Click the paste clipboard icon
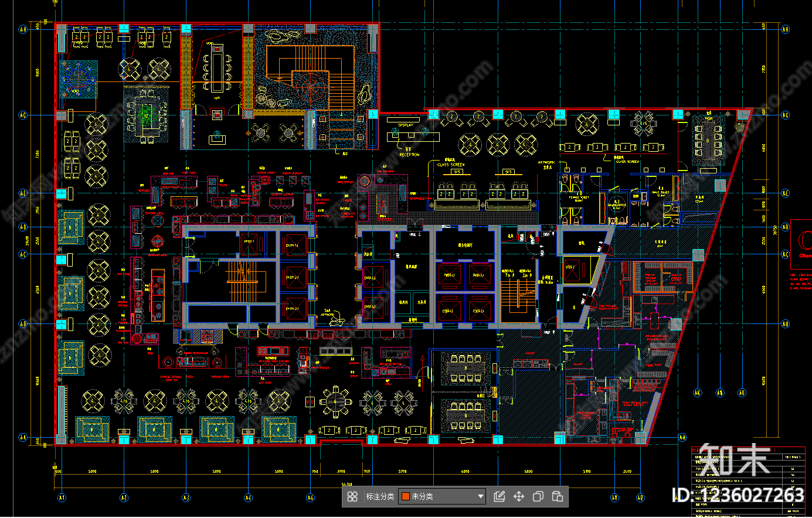812x518 pixels. [558, 496]
